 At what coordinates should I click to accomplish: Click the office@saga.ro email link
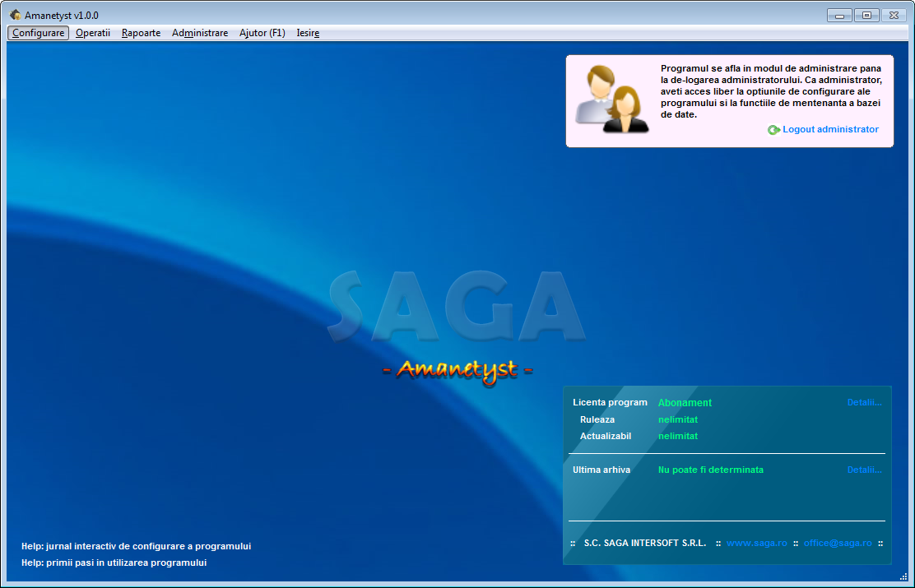(838, 543)
